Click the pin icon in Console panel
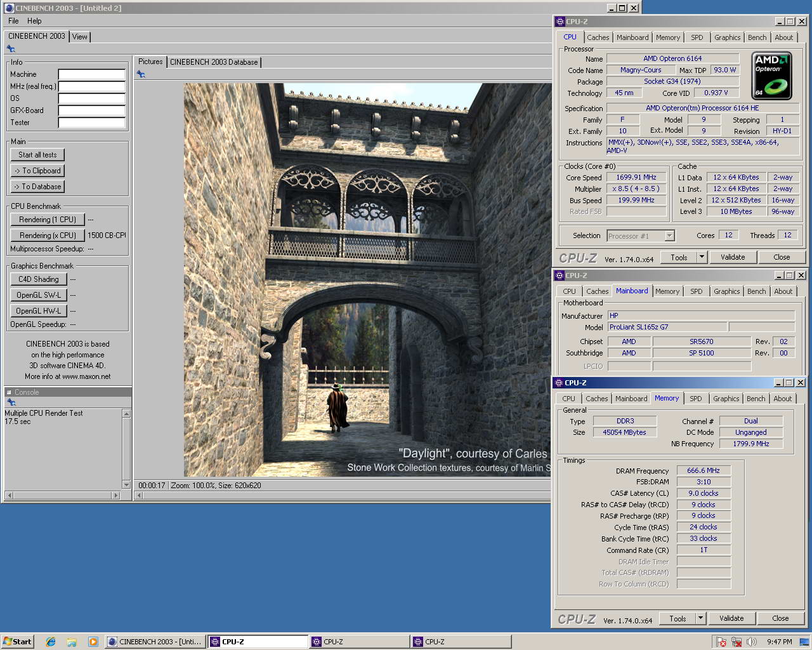This screenshot has height=650, width=812. point(11,402)
